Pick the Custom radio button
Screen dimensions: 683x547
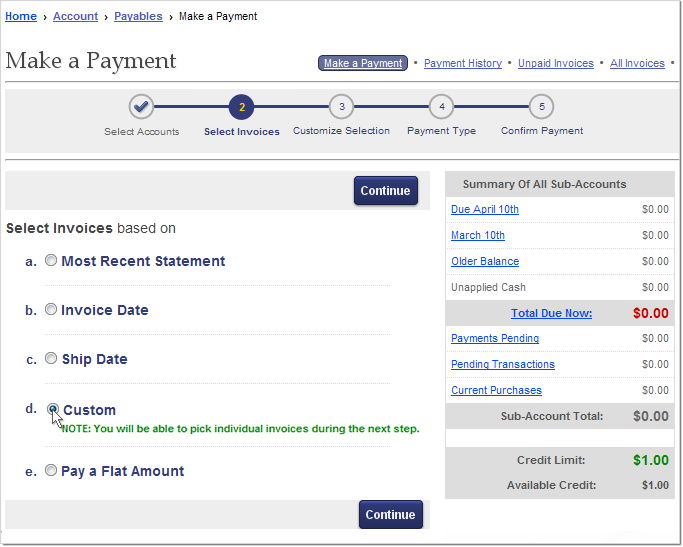tap(53, 409)
